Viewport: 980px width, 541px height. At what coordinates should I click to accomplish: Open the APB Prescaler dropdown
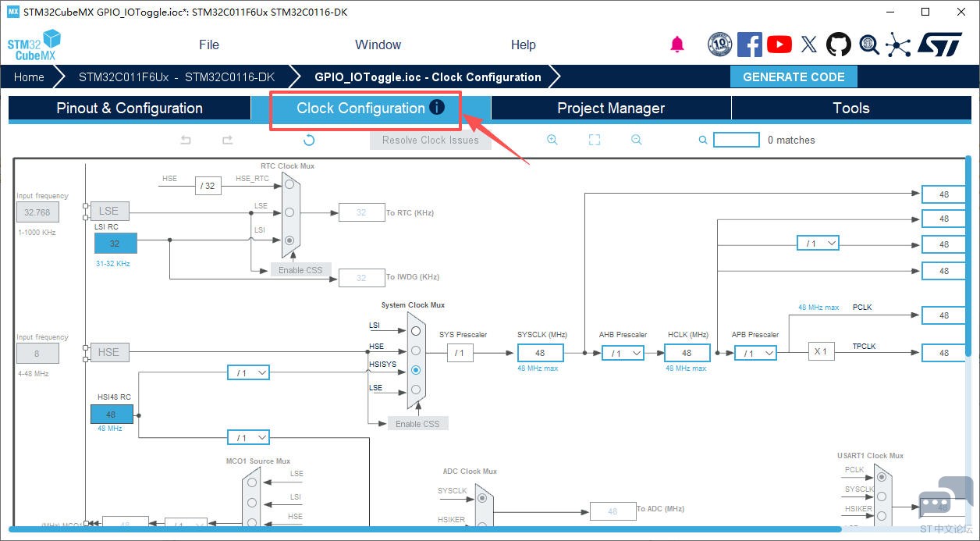coord(755,353)
